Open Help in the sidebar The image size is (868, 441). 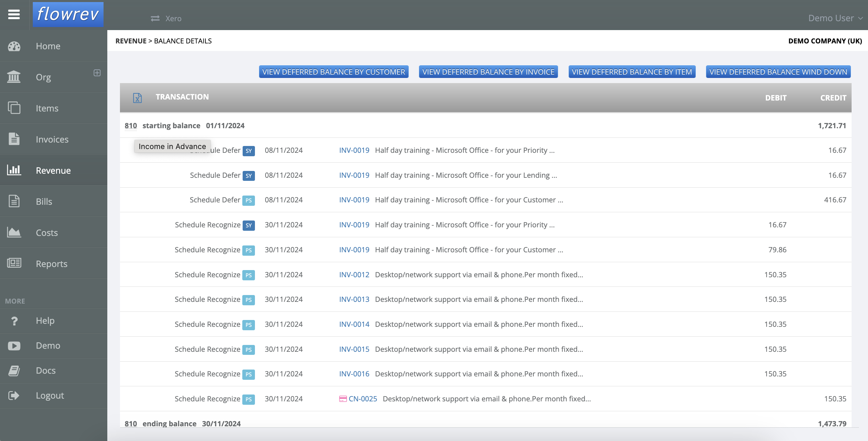click(x=45, y=321)
